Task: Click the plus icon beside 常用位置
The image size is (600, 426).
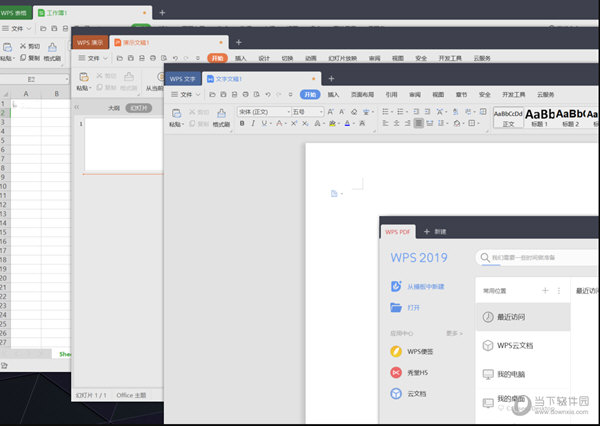Action: 545,290
